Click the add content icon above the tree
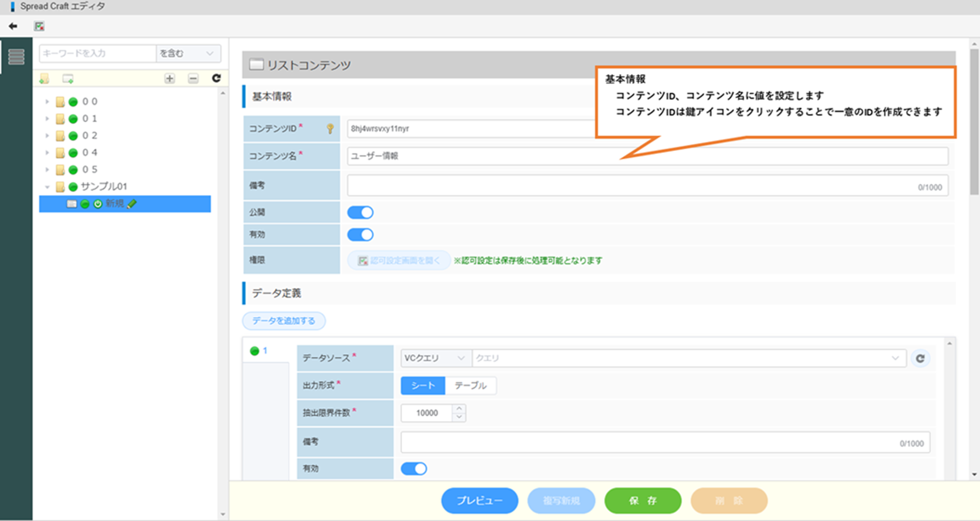 (x=68, y=79)
